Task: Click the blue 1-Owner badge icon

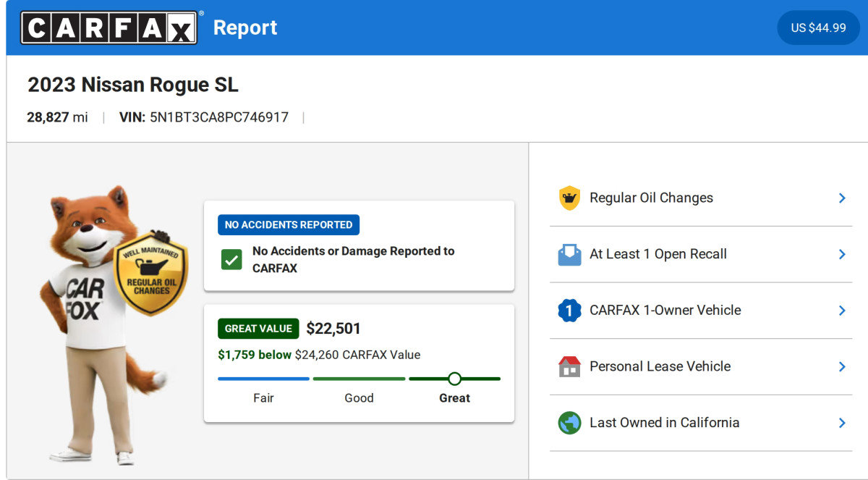Action: tap(569, 311)
